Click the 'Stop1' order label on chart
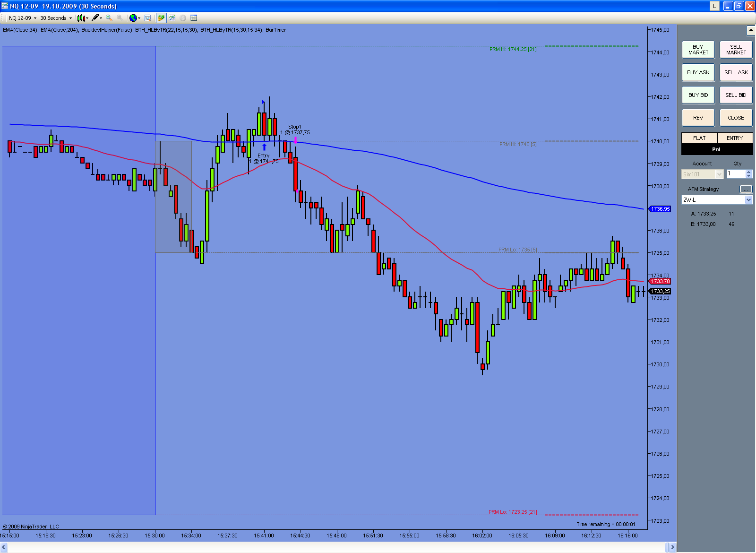The height and width of the screenshot is (553, 756). click(x=295, y=127)
